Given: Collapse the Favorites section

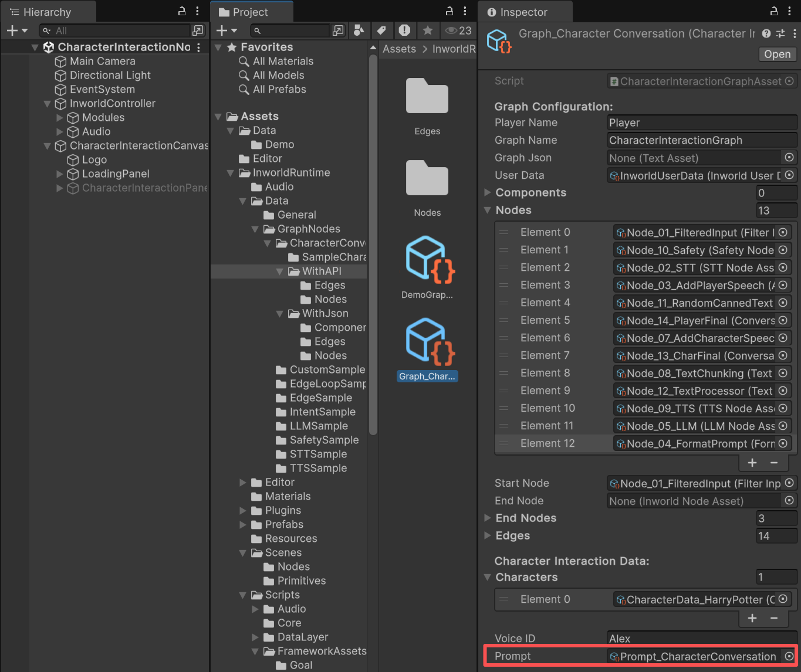Looking at the screenshot, I should coord(218,47).
